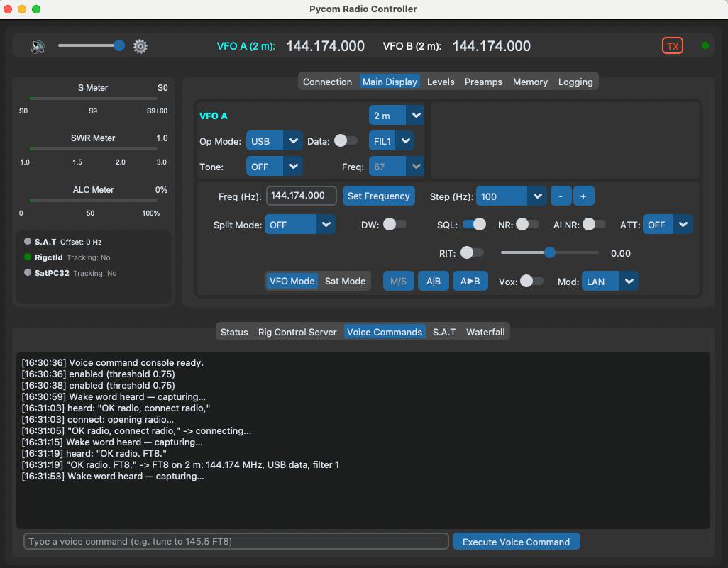
Task: Step frequency up with plus button
Action: (x=584, y=196)
